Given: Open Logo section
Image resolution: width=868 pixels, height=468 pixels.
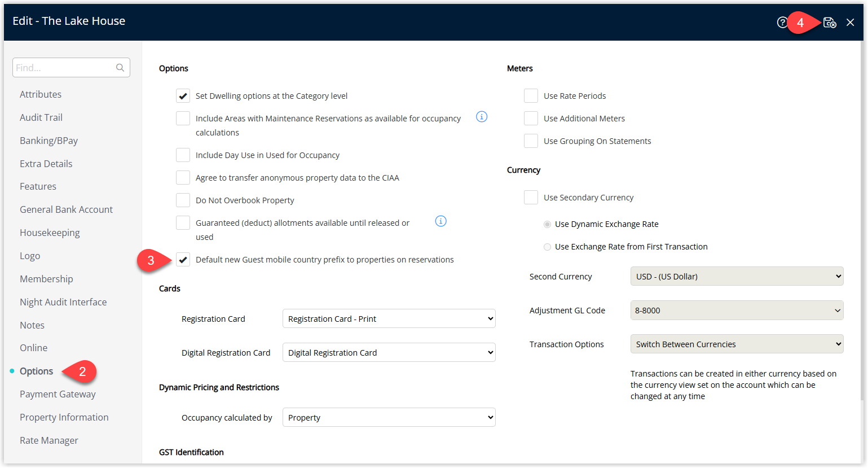Looking at the screenshot, I should tap(30, 256).
